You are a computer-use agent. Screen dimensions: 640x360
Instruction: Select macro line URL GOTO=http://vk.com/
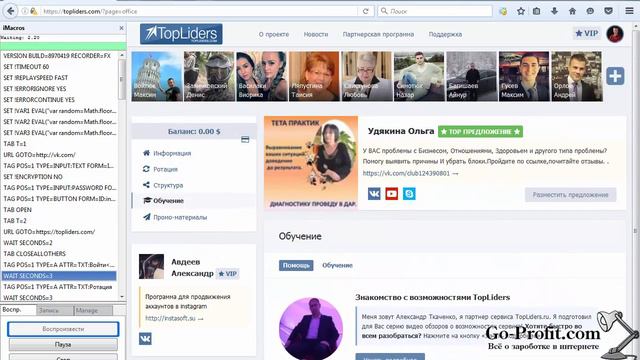59,155
